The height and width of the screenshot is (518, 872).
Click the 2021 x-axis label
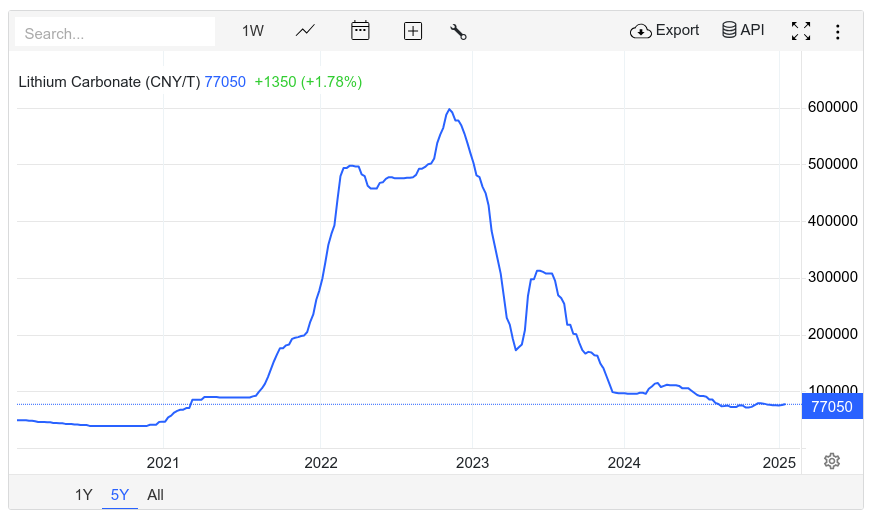click(163, 463)
